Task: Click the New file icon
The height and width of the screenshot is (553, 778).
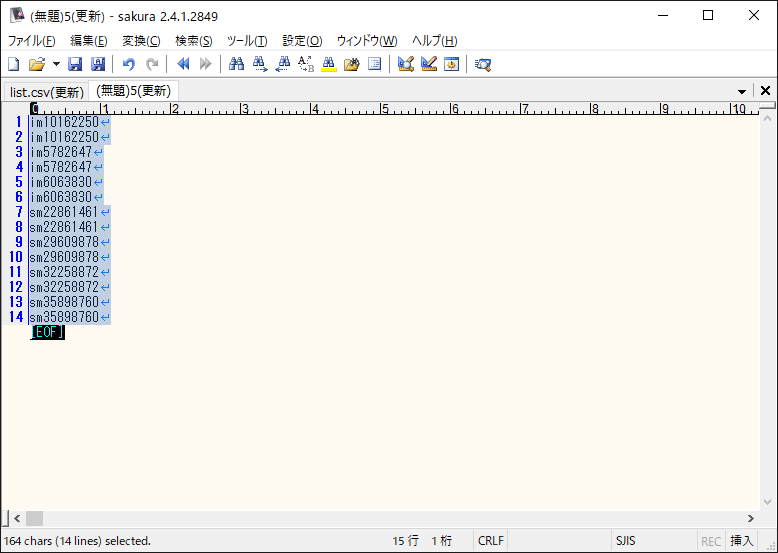Action: [x=14, y=64]
